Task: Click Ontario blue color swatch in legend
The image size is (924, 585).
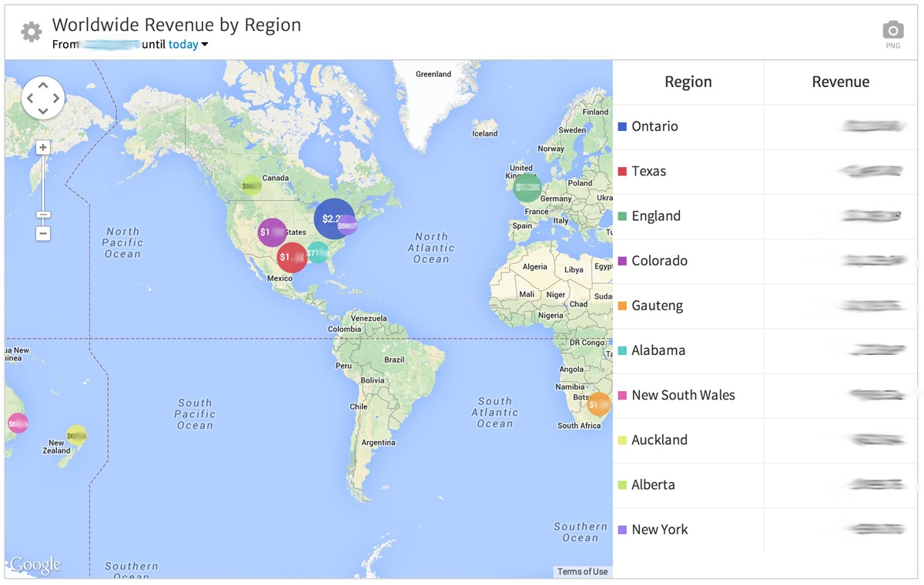Action: (x=622, y=126)
